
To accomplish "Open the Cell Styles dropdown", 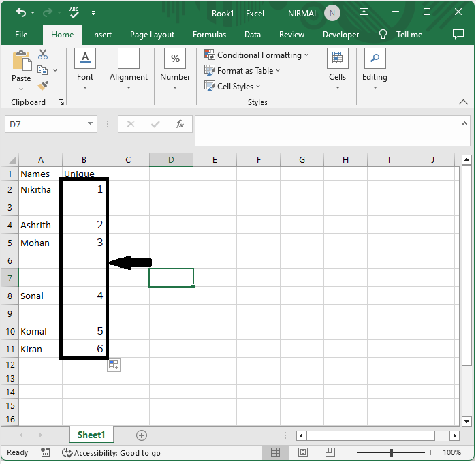I will pos(232,87).
